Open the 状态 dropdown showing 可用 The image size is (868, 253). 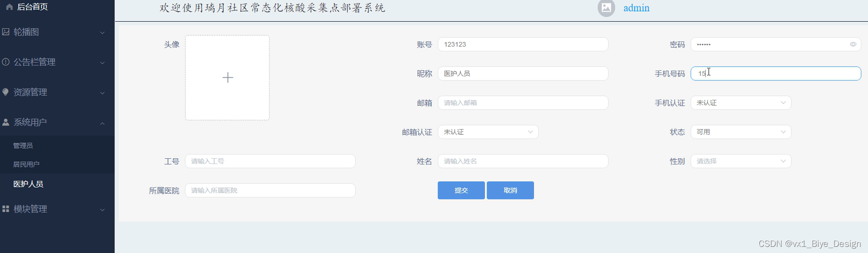(x=741, y=132)
